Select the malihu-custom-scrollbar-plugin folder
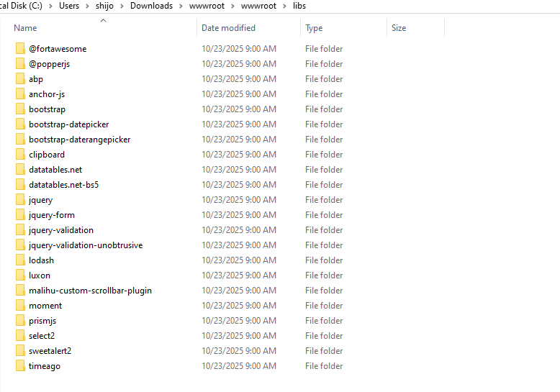Screen dimensions: 560x392 [90, 291]
